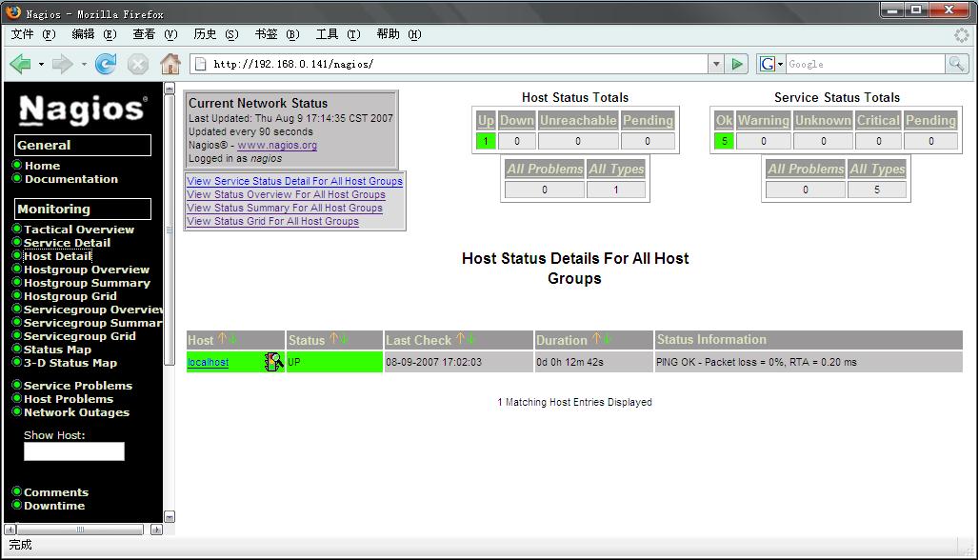
Task: Open service details icon next to localhost
Action: 273,362
